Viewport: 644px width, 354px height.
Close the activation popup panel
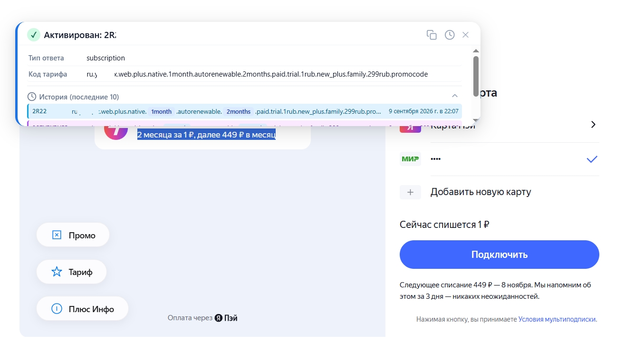(x=466, y=35)
